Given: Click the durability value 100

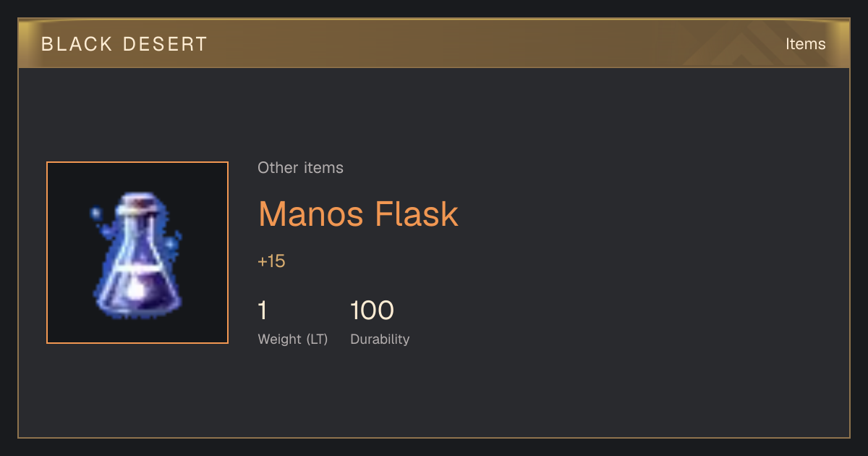Looking at the screenshot, I should coord(372,311).
